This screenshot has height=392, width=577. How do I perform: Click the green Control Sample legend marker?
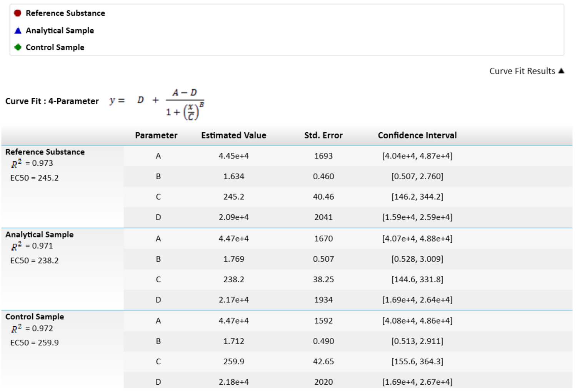(18, 47)
